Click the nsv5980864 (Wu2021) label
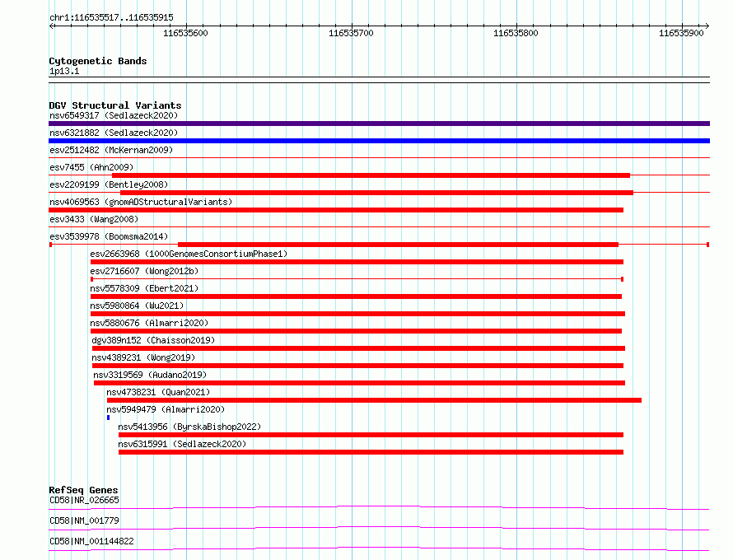 137,306
